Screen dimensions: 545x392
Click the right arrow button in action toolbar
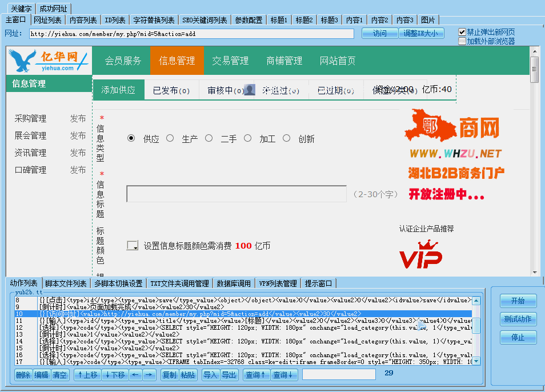point(149,375)
